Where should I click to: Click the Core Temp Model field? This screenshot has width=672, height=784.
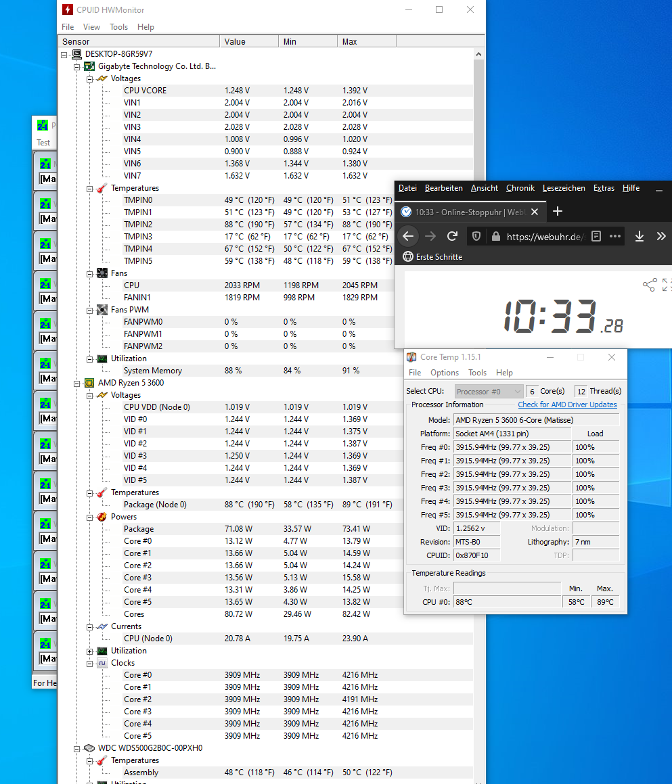tap(537, 420)
